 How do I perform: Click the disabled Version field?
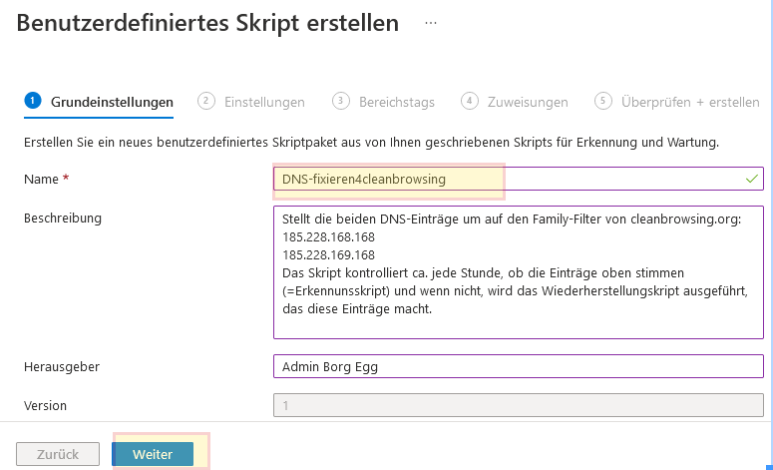[517, 406]
